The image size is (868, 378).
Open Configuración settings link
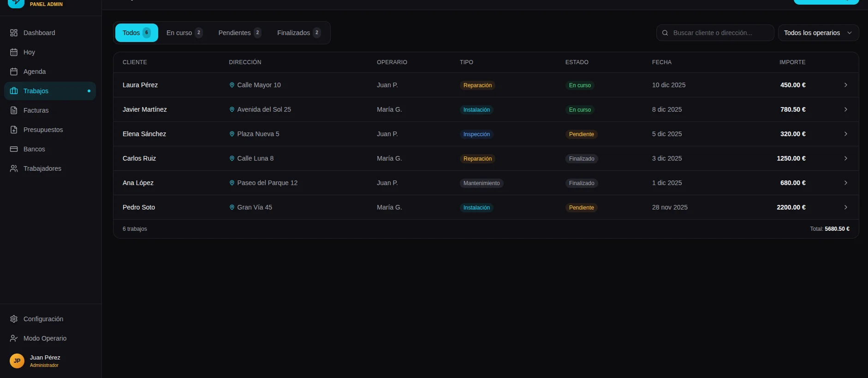[x=50, y=319]
